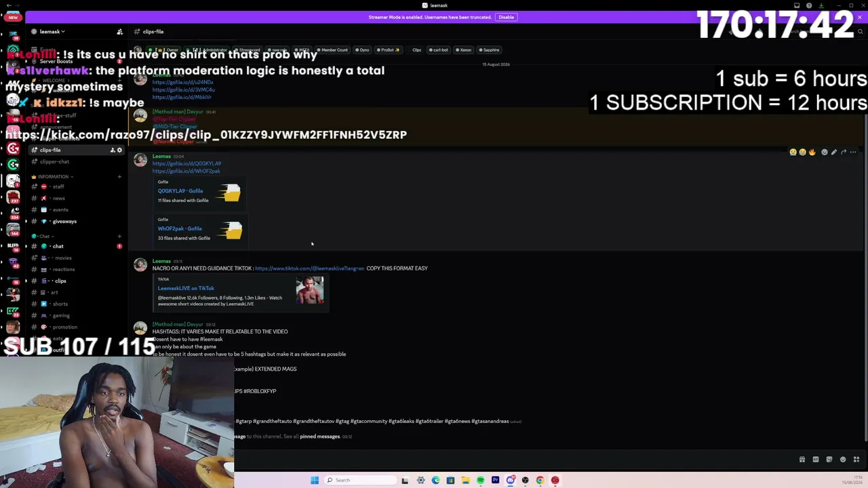Open the sticker picker in message bar
868x488 pixels.
(x=829, y=460)
